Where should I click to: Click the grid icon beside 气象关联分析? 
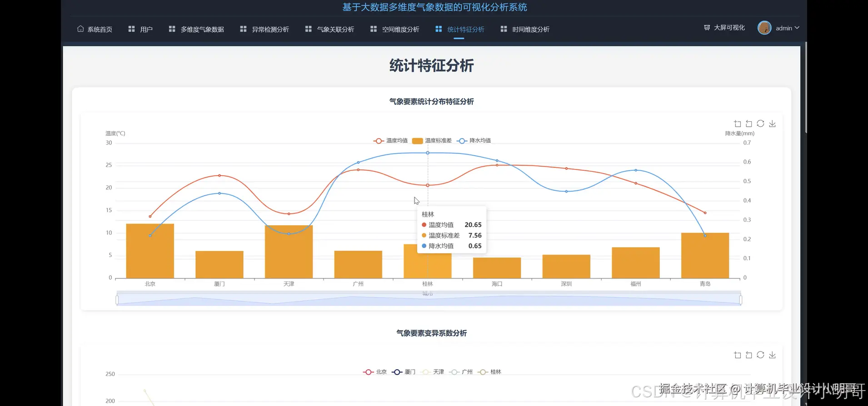(x=308, y=29)
